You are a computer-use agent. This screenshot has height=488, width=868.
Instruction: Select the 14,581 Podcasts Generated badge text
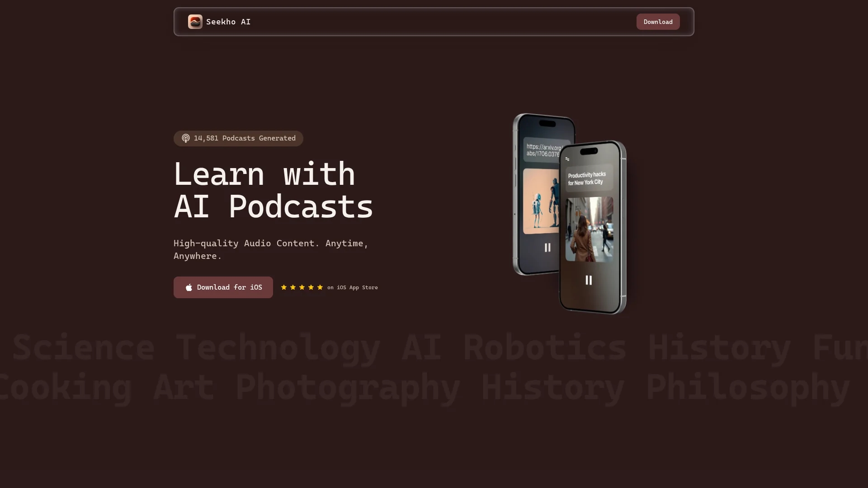pos(245,138)
